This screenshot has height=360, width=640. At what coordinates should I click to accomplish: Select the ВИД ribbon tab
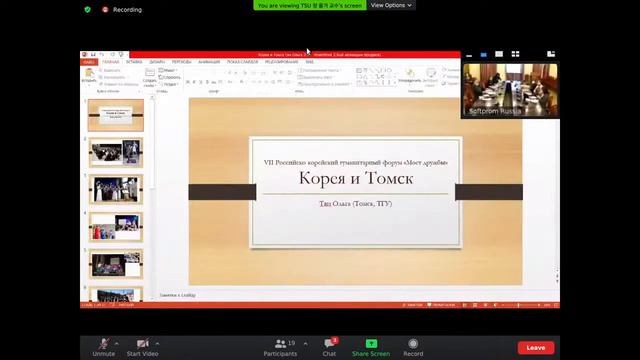click(310, 62)
